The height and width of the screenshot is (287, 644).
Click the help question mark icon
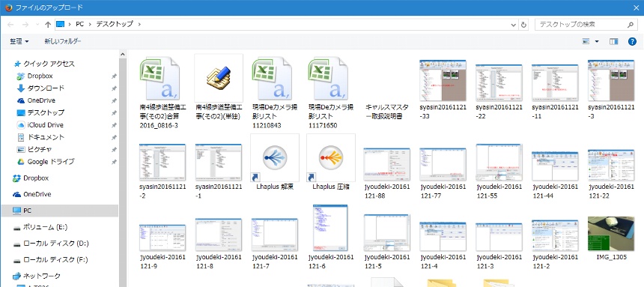(x=633, y=41)
